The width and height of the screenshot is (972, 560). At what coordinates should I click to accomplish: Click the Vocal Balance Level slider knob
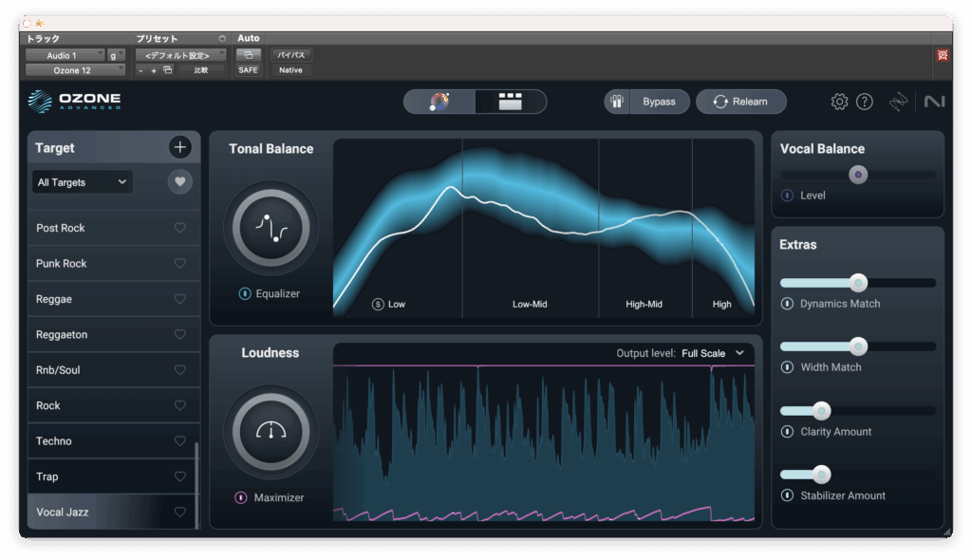(858, 175)
